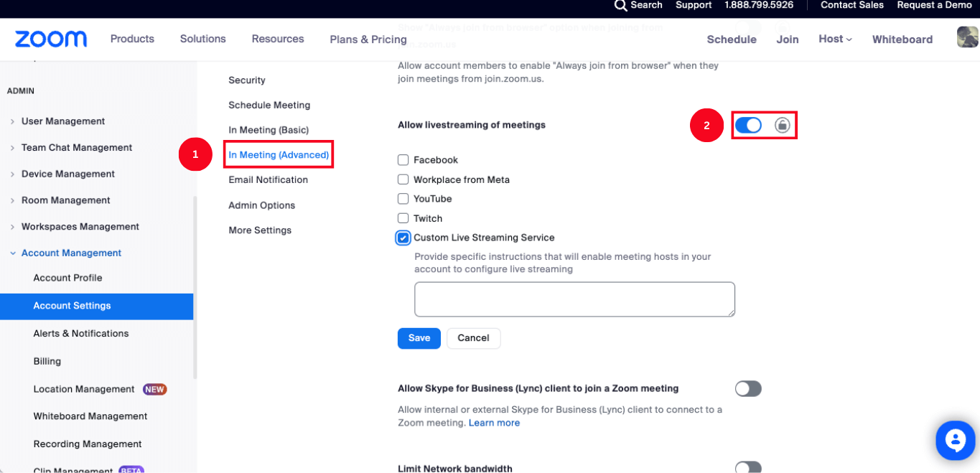Click Request a Demo
980x473 pixels.
[x=934, y=5]
